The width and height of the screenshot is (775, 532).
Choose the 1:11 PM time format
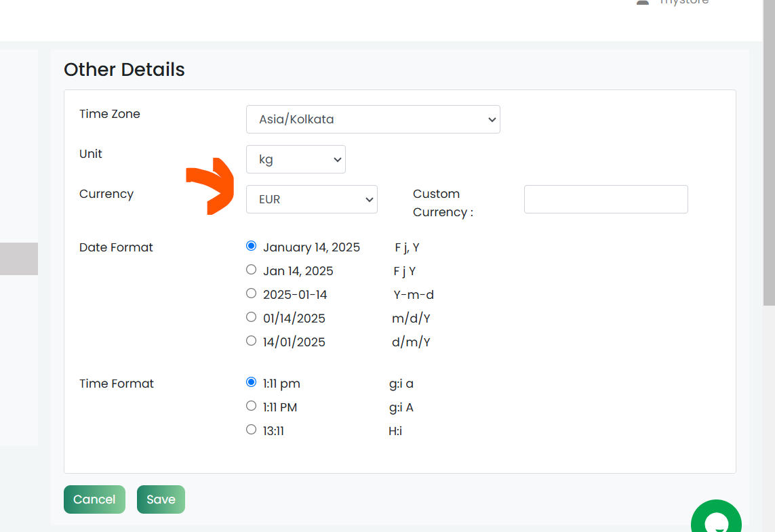pyautogui.click(x=251, y=406)
